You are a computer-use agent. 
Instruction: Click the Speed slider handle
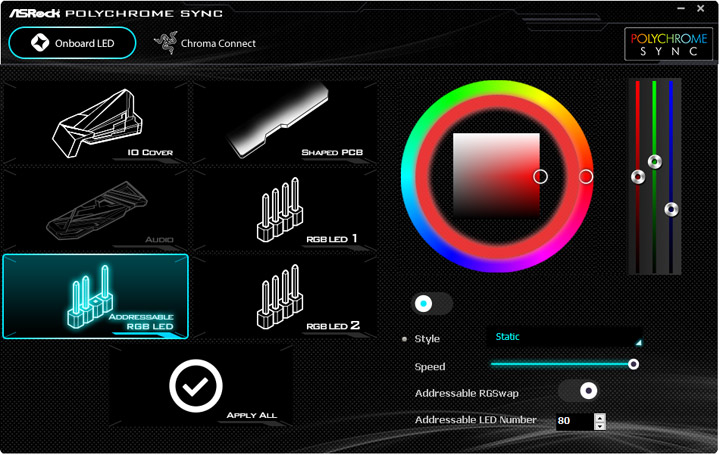point(633,364)
